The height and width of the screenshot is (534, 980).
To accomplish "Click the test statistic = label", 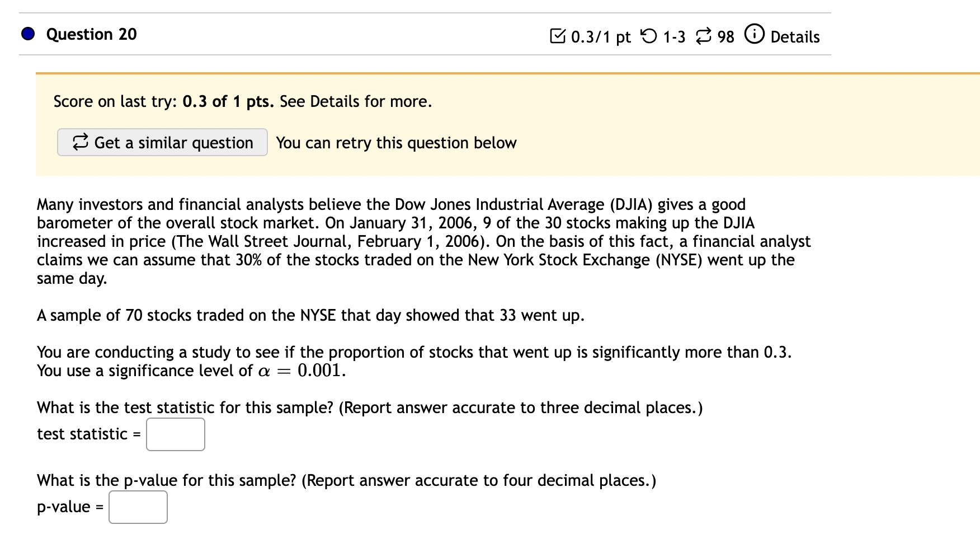I will pyautogui.click(x=87, y=434).
